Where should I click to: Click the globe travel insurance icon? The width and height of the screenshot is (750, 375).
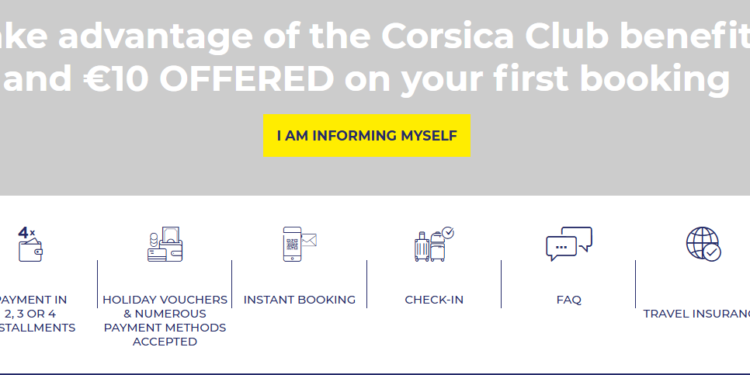tap(703, 244)
